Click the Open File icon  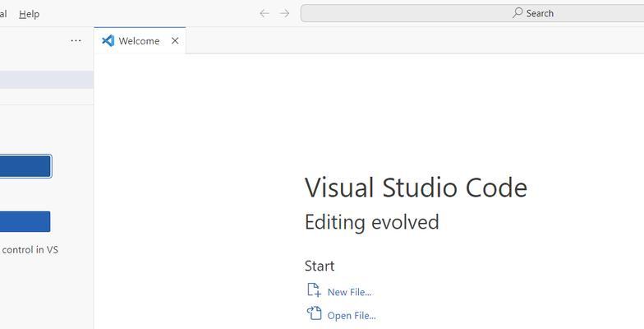click(x=314, y=313)
